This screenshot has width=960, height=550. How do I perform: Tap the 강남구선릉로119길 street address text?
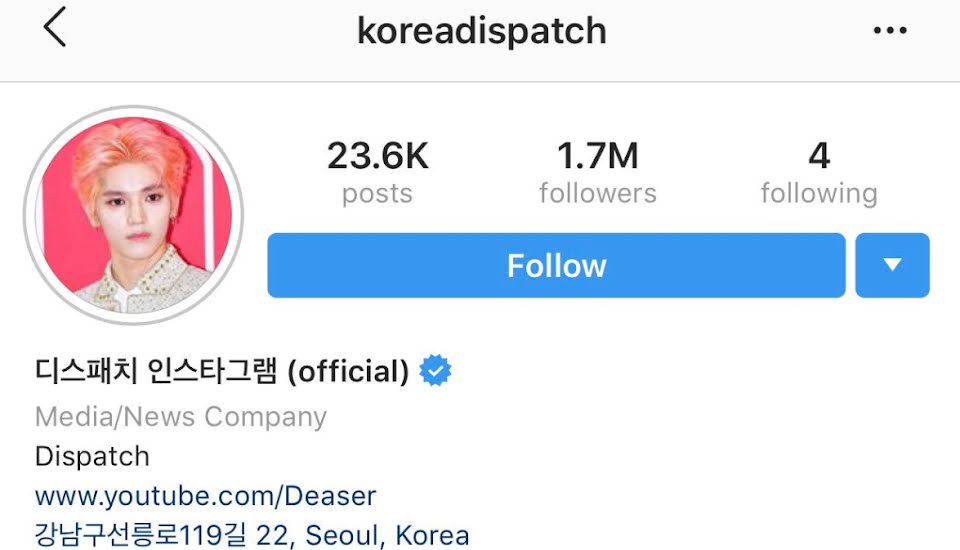click(141, 535)
